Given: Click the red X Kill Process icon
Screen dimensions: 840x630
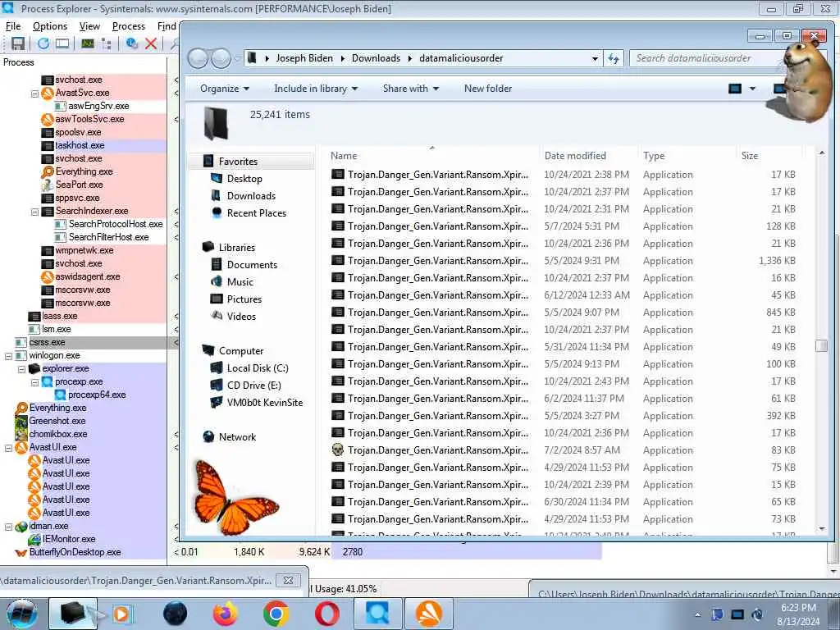Looking at the screenshot, I should tap(151, 43).
